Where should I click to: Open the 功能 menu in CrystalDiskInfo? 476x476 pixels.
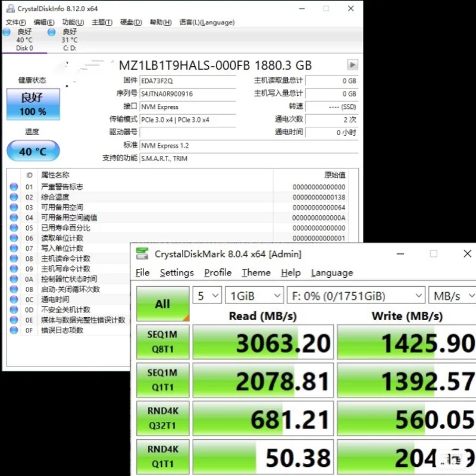73,22
